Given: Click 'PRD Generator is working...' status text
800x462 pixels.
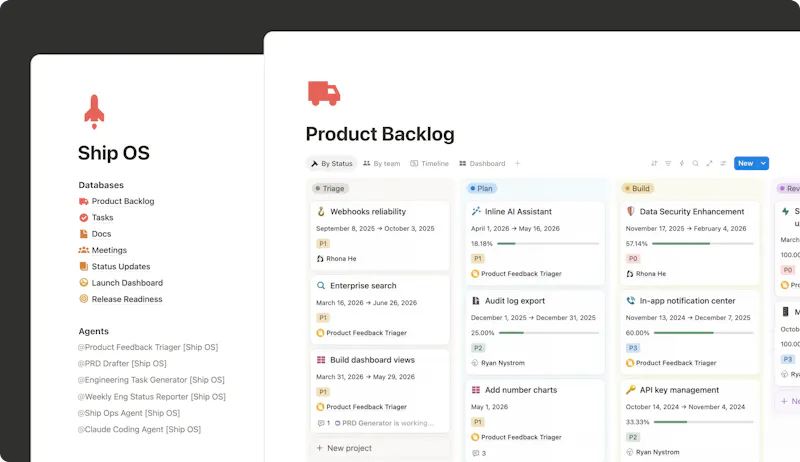Looking at the screenshot, I should tap(388, 423).
